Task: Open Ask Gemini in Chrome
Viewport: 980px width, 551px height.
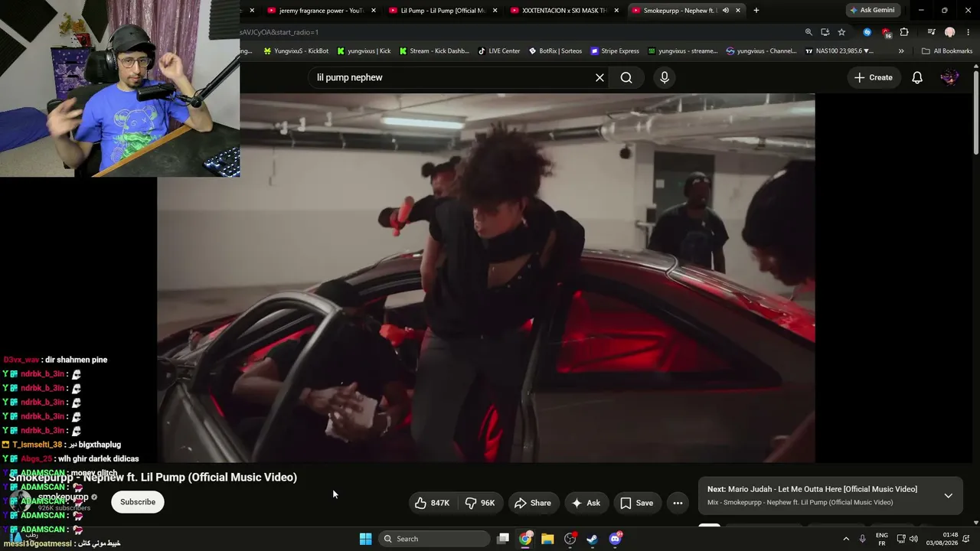Action: (x=871, y=11)
